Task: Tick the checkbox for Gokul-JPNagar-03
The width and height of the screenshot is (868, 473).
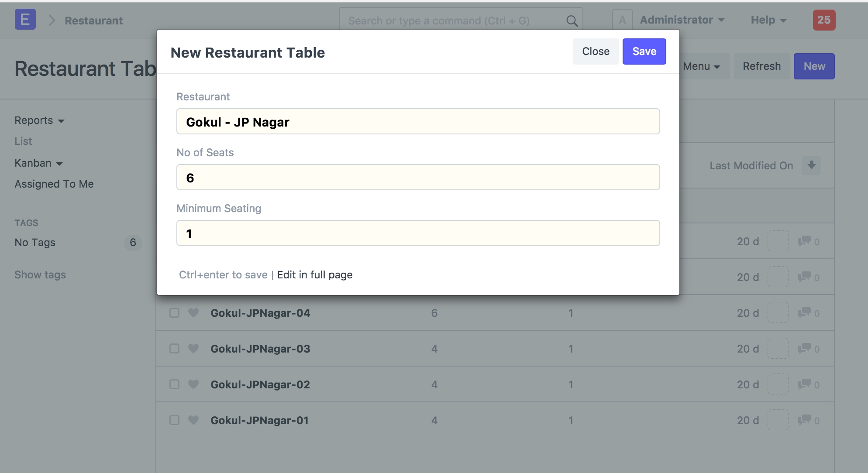Action: 174,349
